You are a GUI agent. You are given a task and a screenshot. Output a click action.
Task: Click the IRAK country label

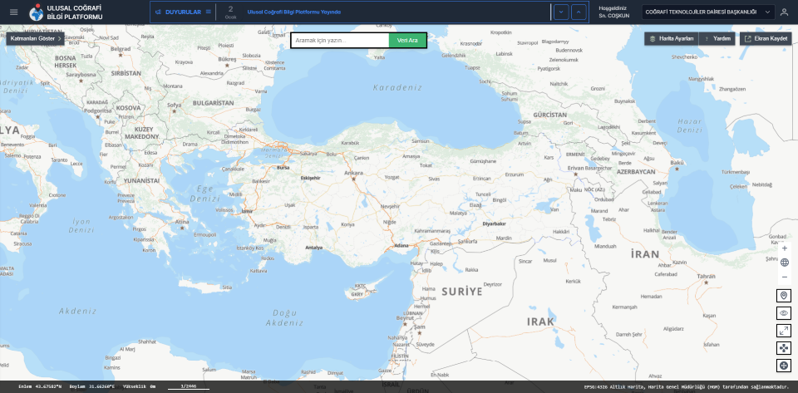pyautogui.click(x=540, y=322)
